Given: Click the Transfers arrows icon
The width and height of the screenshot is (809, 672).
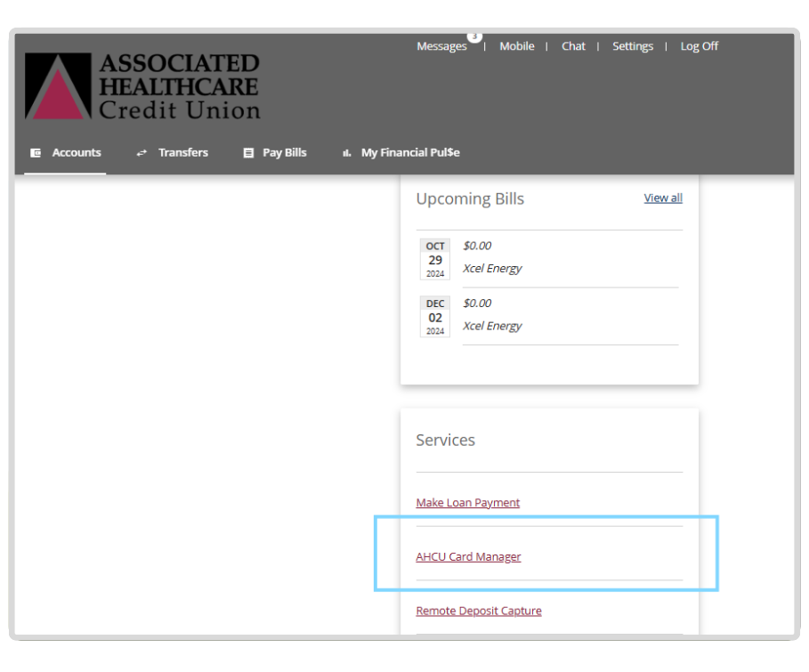Looking at the screenshot, I should [142, 153].
